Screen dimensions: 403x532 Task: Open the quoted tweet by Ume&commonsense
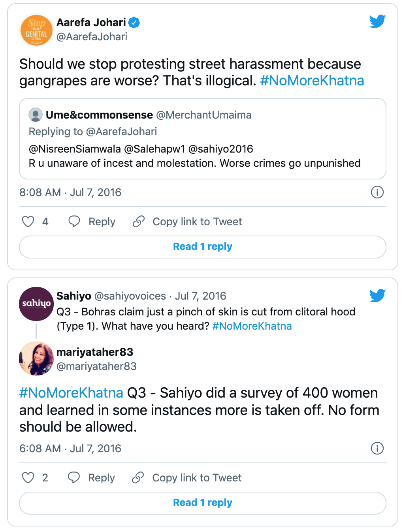coord(203,139)
